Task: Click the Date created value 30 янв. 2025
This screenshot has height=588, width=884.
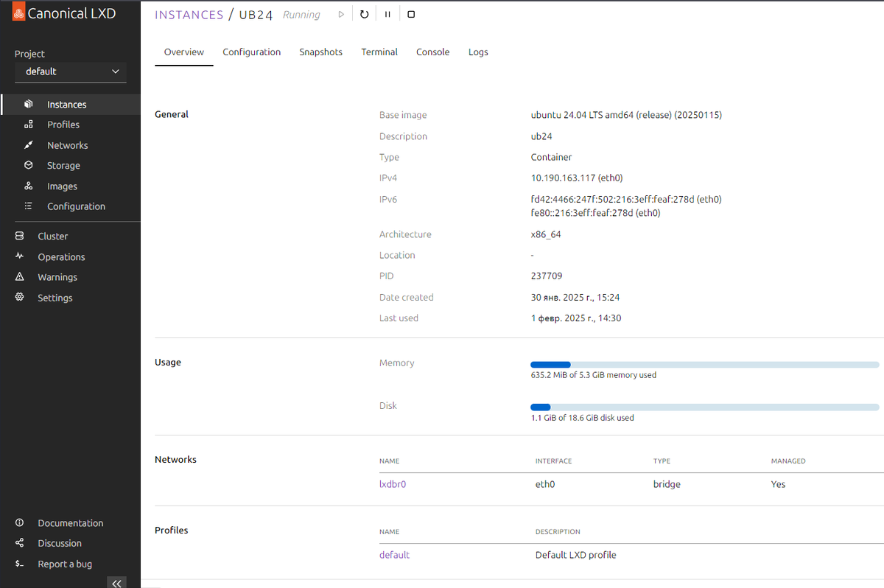Action: (x=575, y=298)
